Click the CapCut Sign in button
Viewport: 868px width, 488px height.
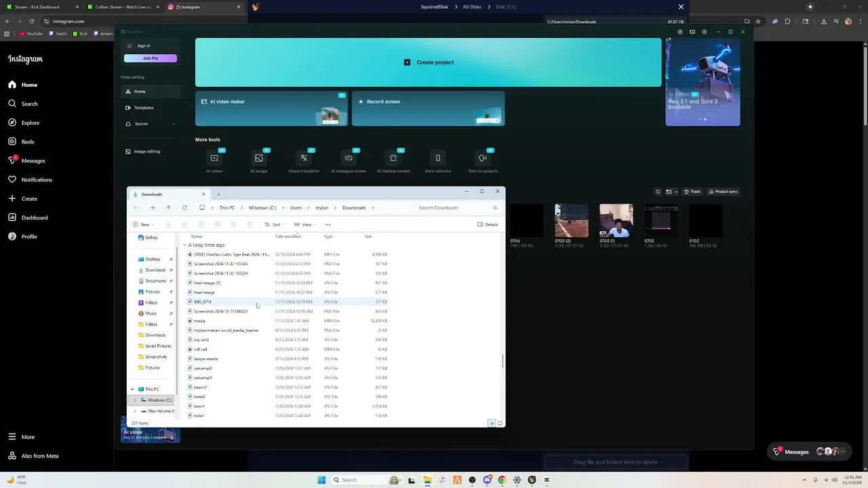coord(144,46)
